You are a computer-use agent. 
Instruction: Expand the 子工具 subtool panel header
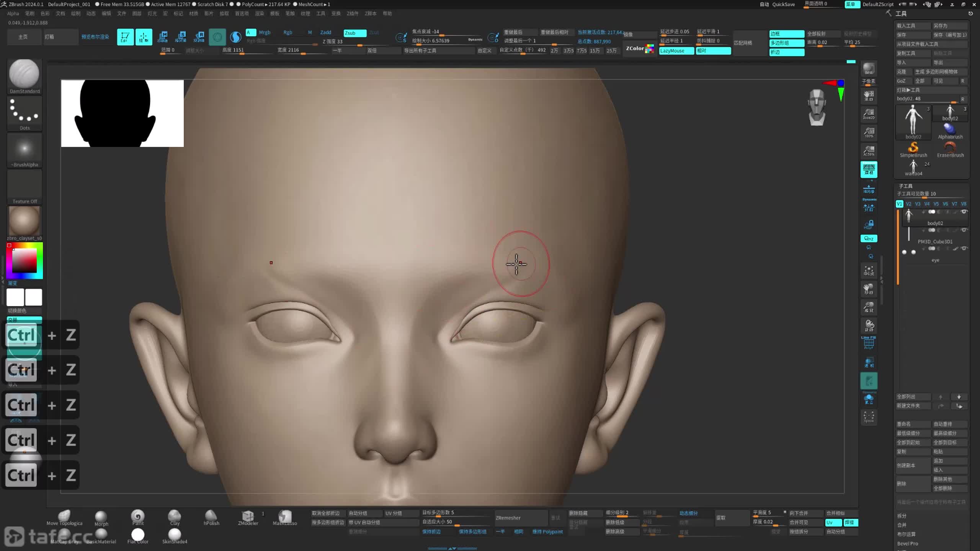pyautogui.click(x=906, y=186)
